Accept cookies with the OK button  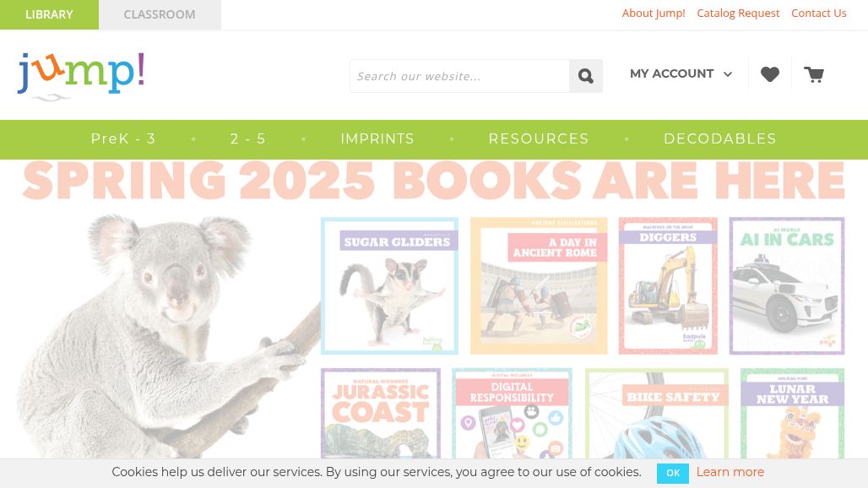(x=673, y=473)
